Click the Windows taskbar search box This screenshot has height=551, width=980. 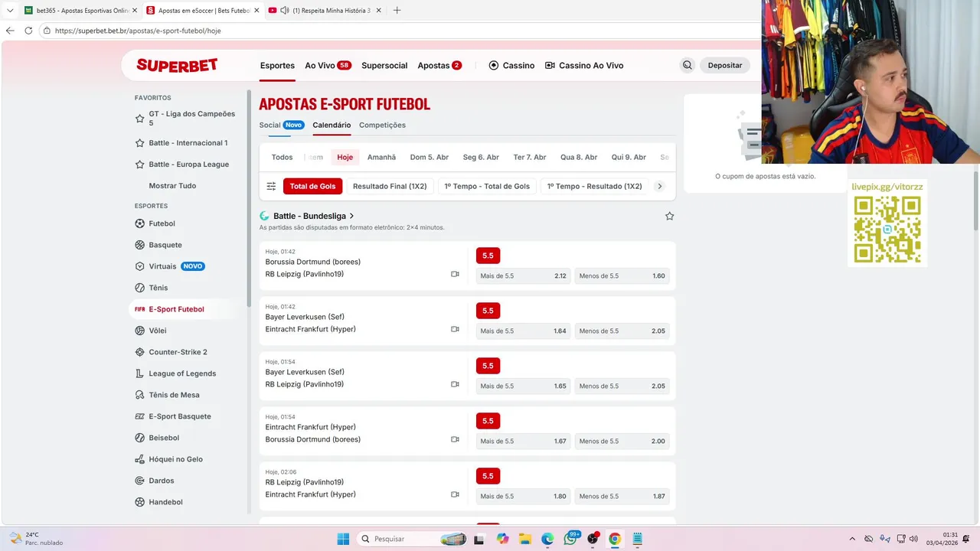pyautogui.click(x=412, y=539)
